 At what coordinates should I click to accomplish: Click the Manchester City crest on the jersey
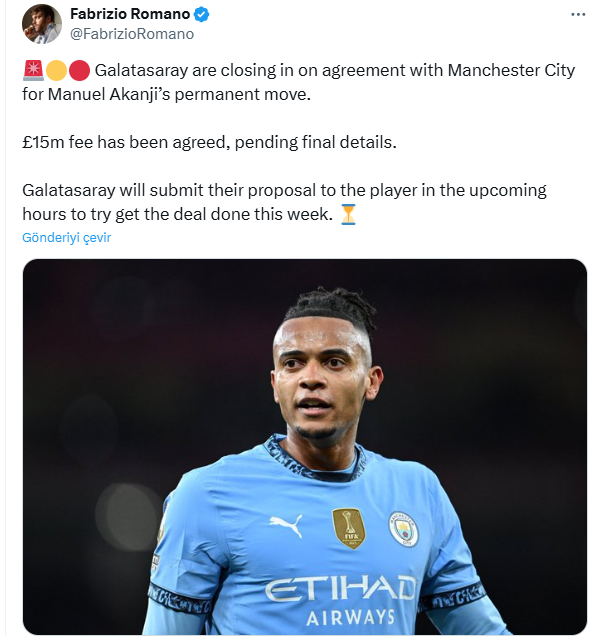tap(404, 529)
